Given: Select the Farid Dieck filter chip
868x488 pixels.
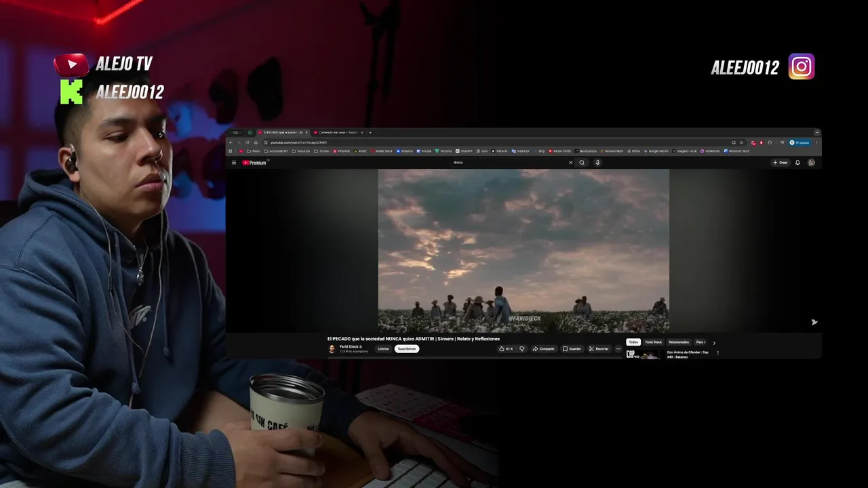Looking at the screenshot, I should coord(654,342).
